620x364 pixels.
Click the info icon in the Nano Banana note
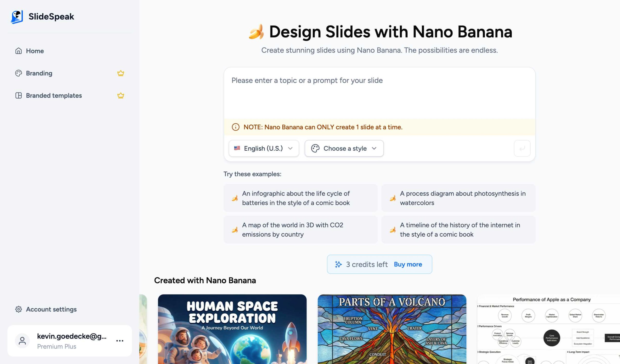pyautogui.click(x=235, y=127)
